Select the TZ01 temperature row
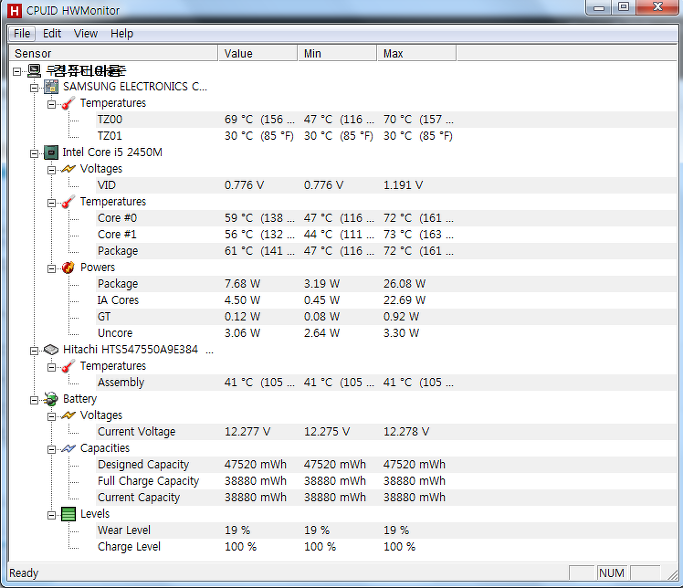The height and width of the screenshot is (588, 683). [x=386, y=136]
